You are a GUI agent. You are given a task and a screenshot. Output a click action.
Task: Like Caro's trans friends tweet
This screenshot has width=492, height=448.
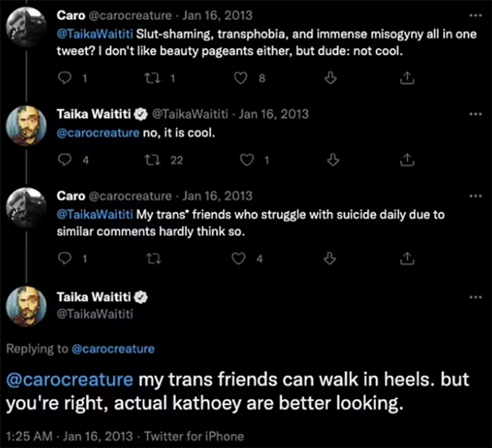(x=239, y=259)
